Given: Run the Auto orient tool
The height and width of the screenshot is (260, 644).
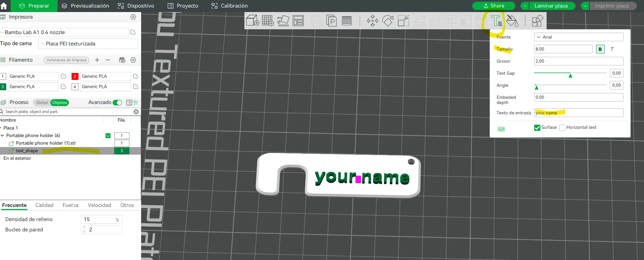Looking at the screenshot, I should click(283, 21).
